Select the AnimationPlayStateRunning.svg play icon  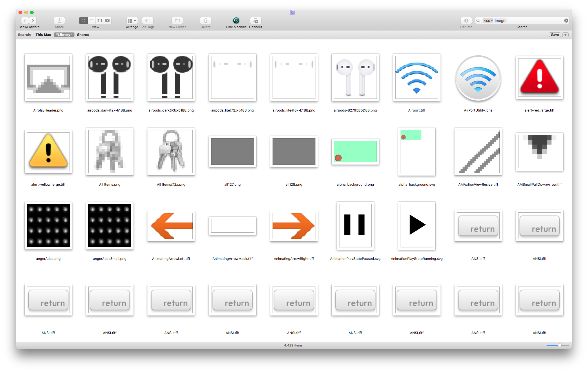417,226
